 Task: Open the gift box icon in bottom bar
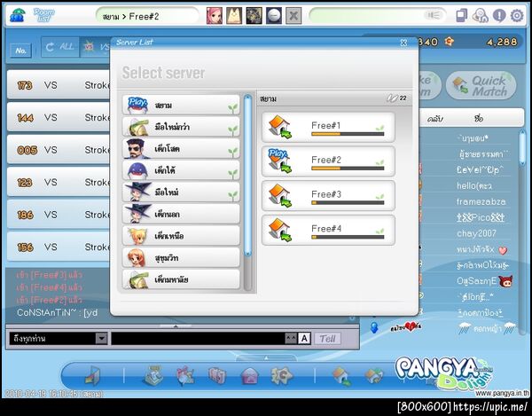(185, 376)
